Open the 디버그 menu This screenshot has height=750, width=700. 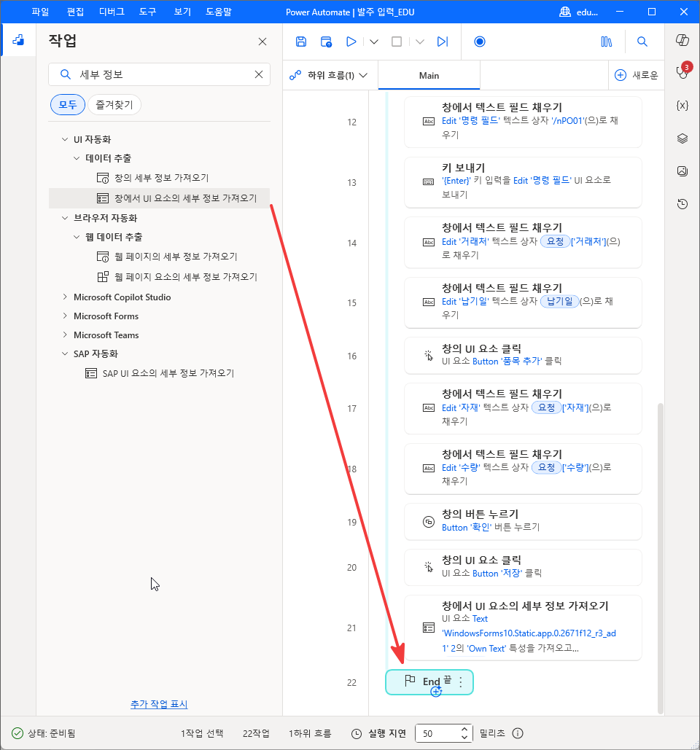pos(112,12)
